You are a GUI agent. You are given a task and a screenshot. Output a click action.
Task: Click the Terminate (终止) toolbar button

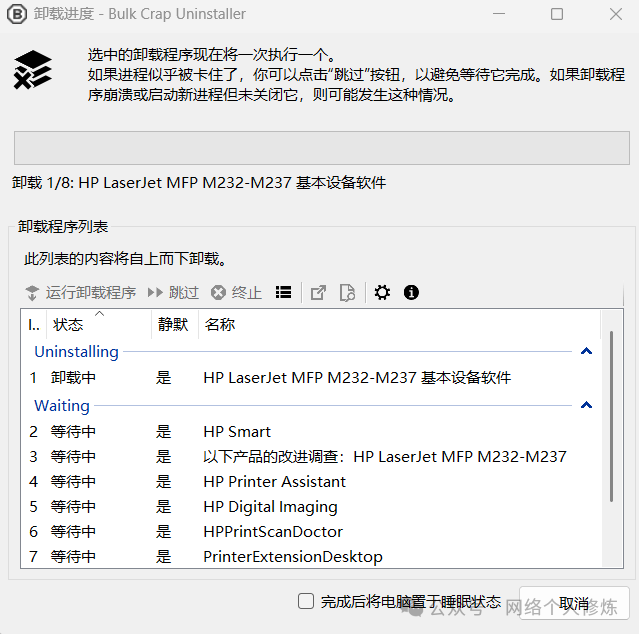[x=236, y=293]
